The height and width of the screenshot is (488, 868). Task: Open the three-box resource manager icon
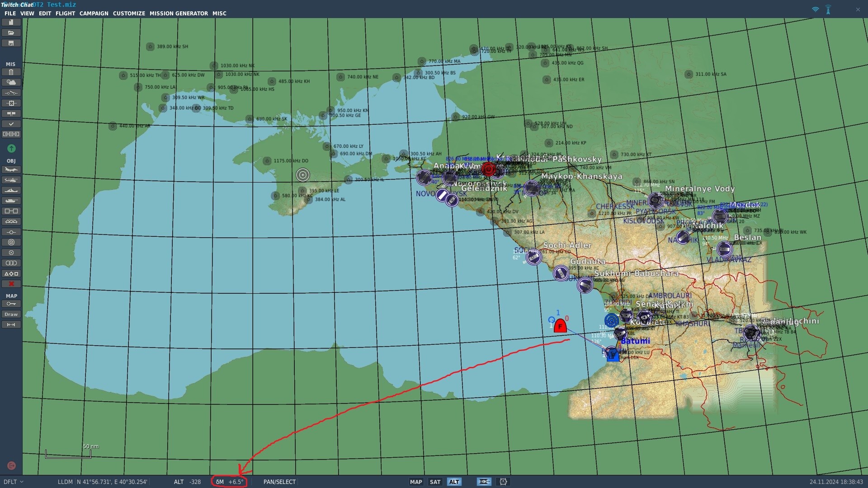click(11, 134)
